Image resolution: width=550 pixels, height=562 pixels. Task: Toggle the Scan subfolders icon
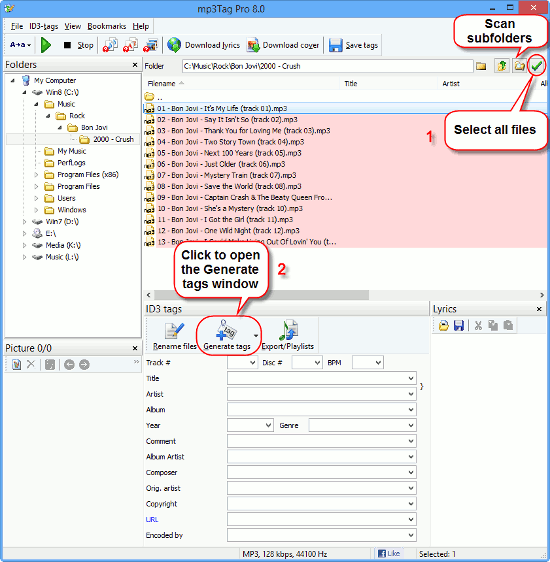coord(519,66)
